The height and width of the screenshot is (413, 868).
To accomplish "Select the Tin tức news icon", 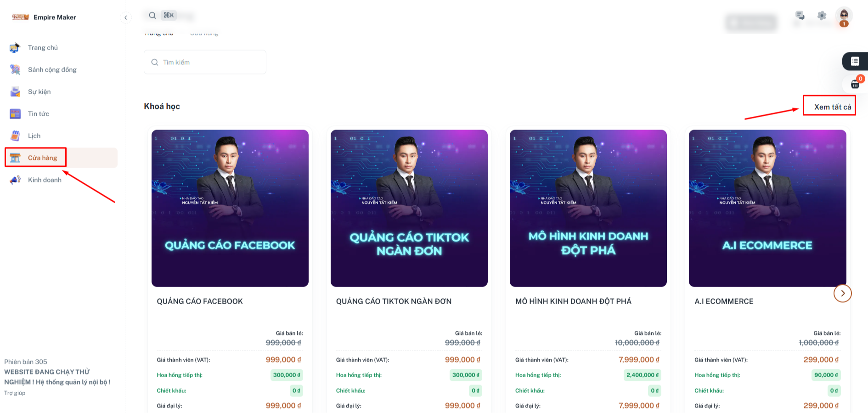I will tap(15, 114).
